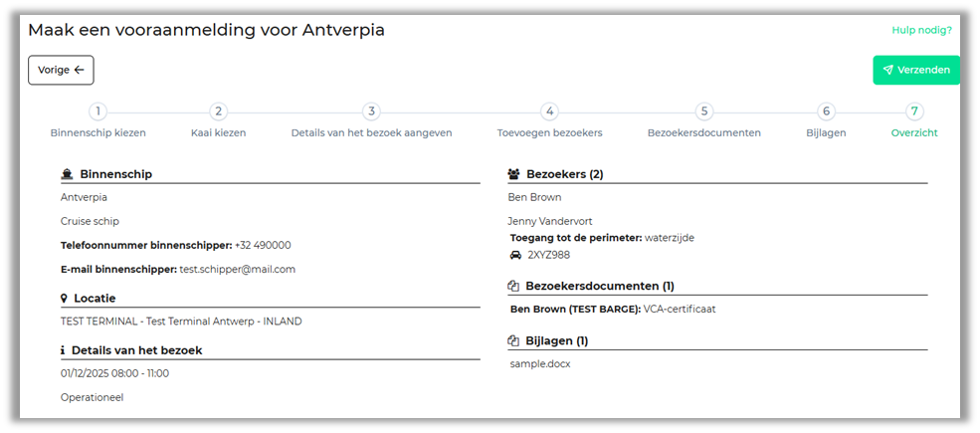This screenshot has height=433, width=980.
Task: Click the sample.docx attachment
Action: tap(540, 363)
